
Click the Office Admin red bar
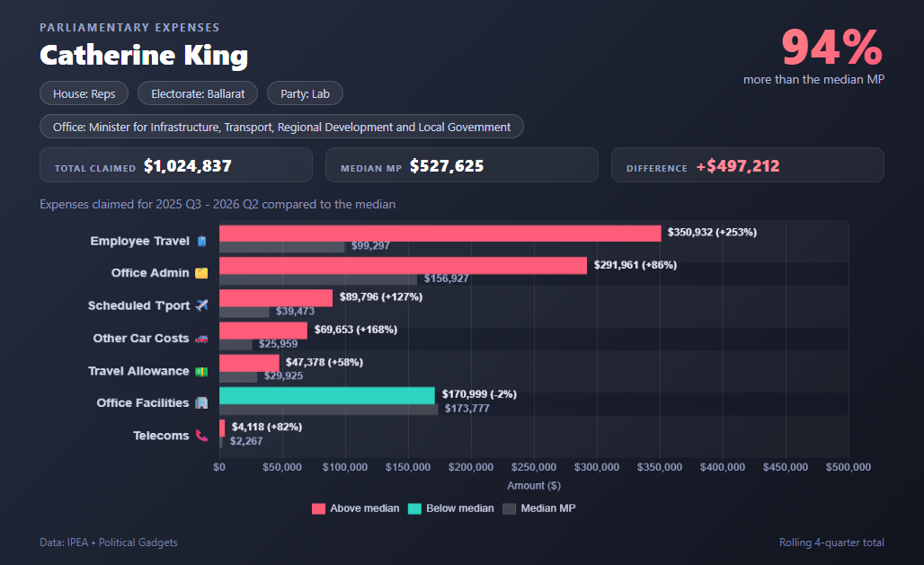tap(403, 266)
